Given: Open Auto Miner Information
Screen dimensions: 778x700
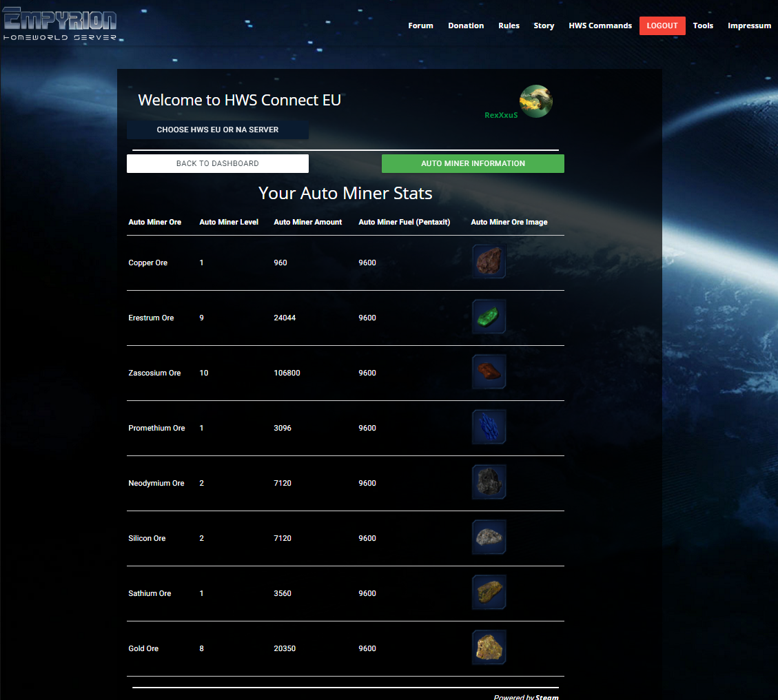Looking at the screenshot, I should (472, 163).
